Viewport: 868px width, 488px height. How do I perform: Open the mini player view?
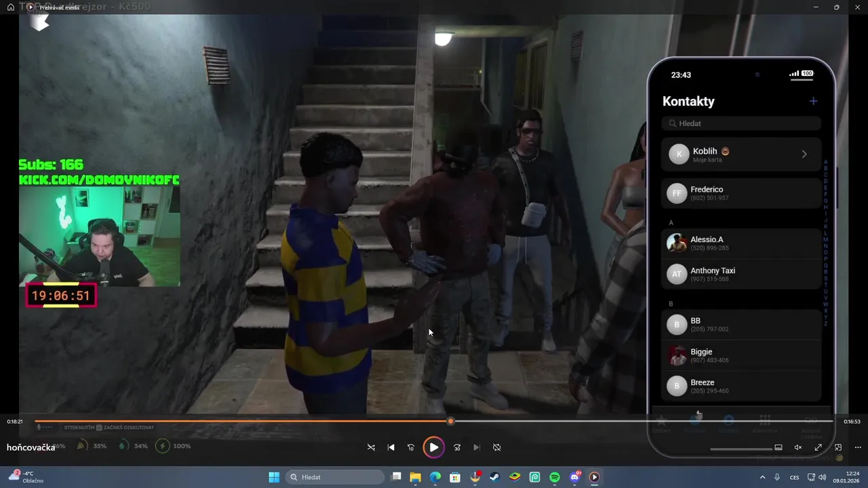coord(838,447)
